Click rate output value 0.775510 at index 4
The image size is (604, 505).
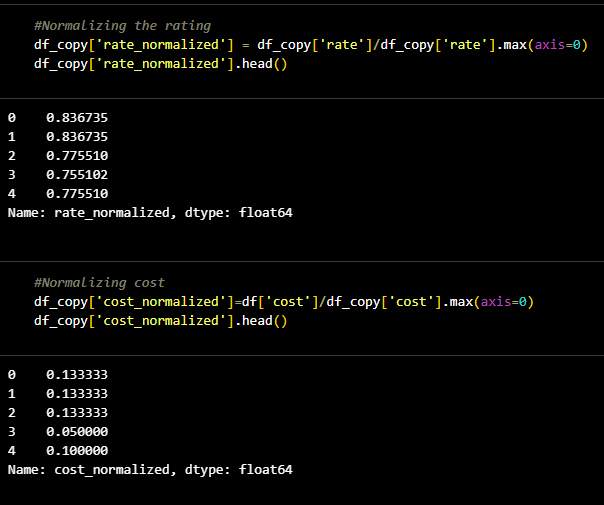coord(77,194)
